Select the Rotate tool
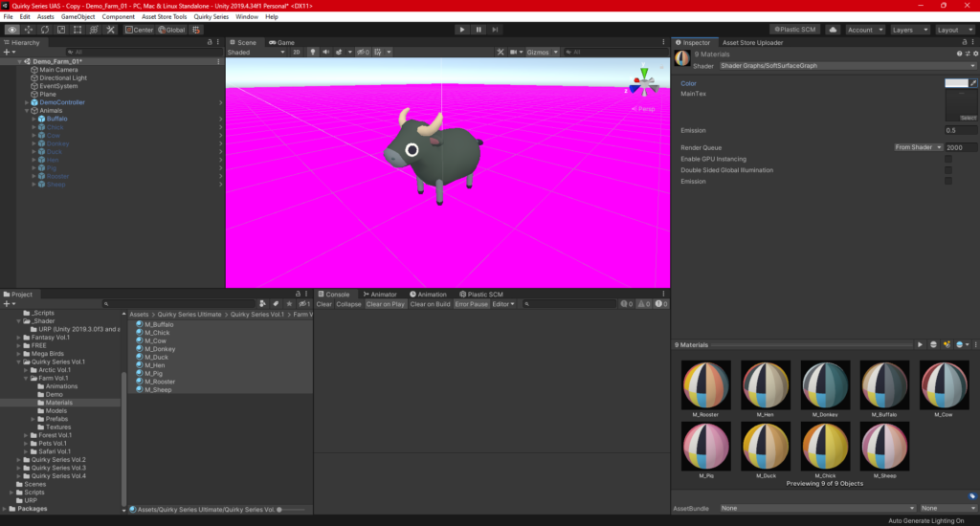The width and height of the screenshot is (980, 526). point(44,30)
